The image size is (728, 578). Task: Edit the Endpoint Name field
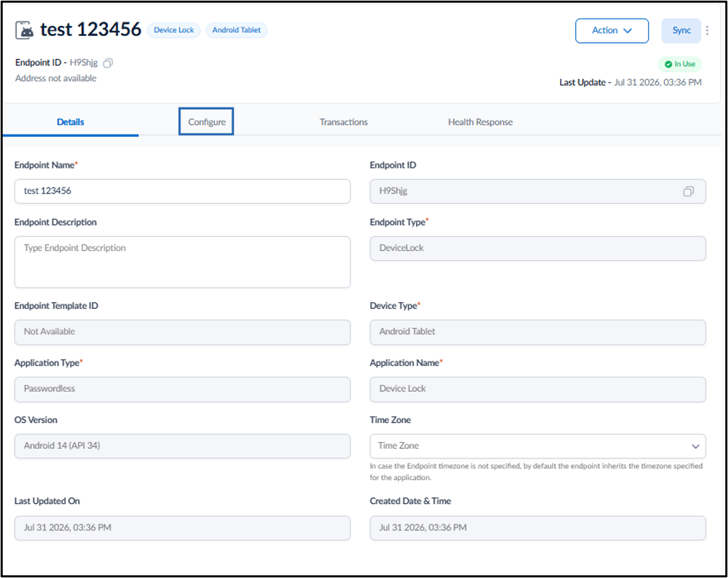click(182, 191)
